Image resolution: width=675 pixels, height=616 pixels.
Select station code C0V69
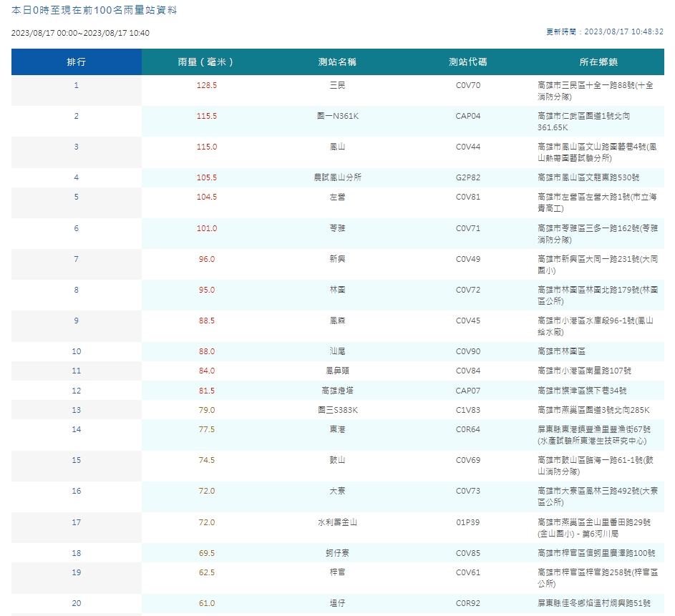pos(468,460)
